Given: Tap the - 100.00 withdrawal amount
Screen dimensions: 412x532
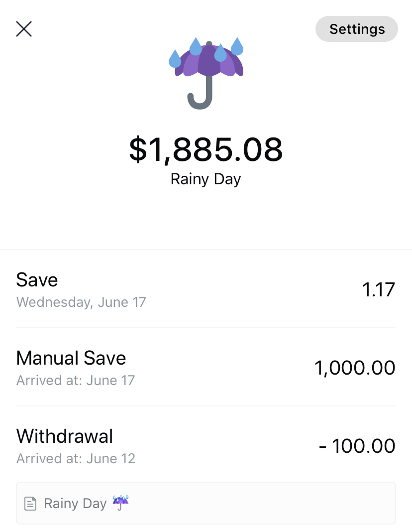Looking at the screenshot, I should (x=357, y=446).
